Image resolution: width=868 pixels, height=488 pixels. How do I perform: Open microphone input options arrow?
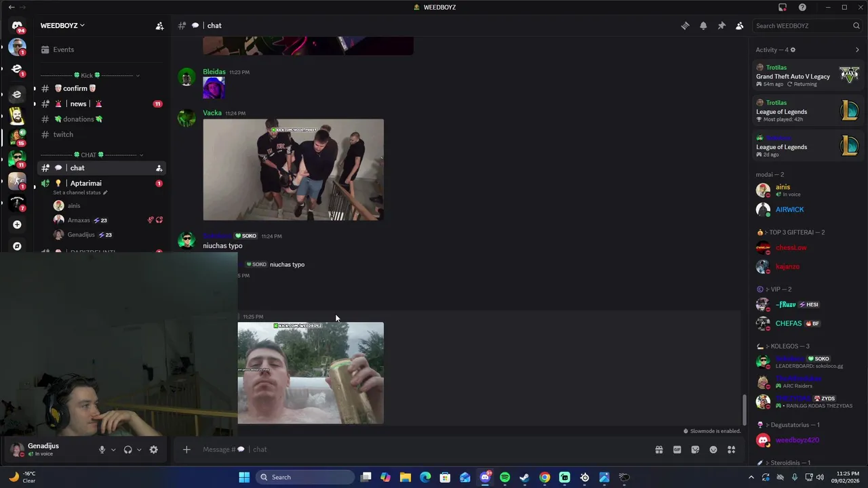[x=113, y=449]
